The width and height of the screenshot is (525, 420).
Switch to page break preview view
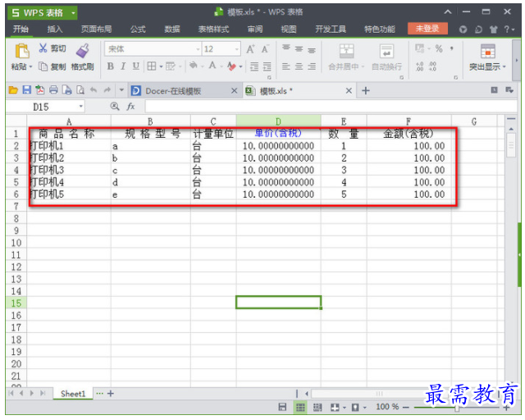pos(317,407)
